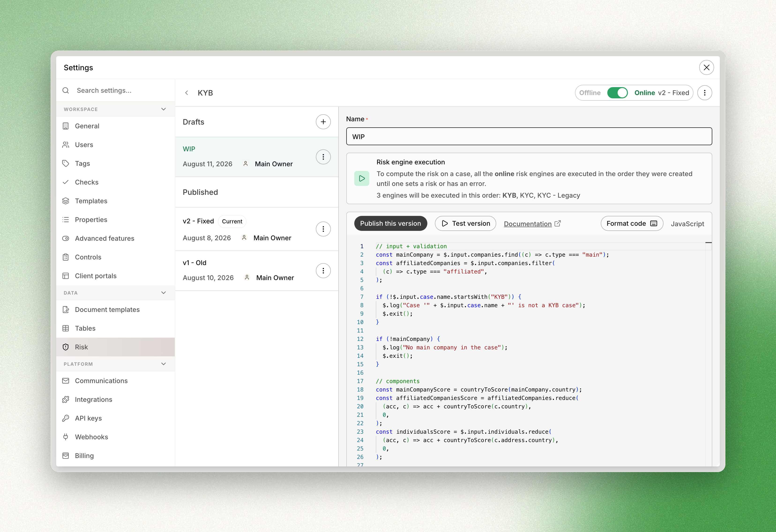Image resolution: width=776 pixels, height=532 pixels.
Task: Click the Webhooks plug icon
Action: tap(66, 436)
